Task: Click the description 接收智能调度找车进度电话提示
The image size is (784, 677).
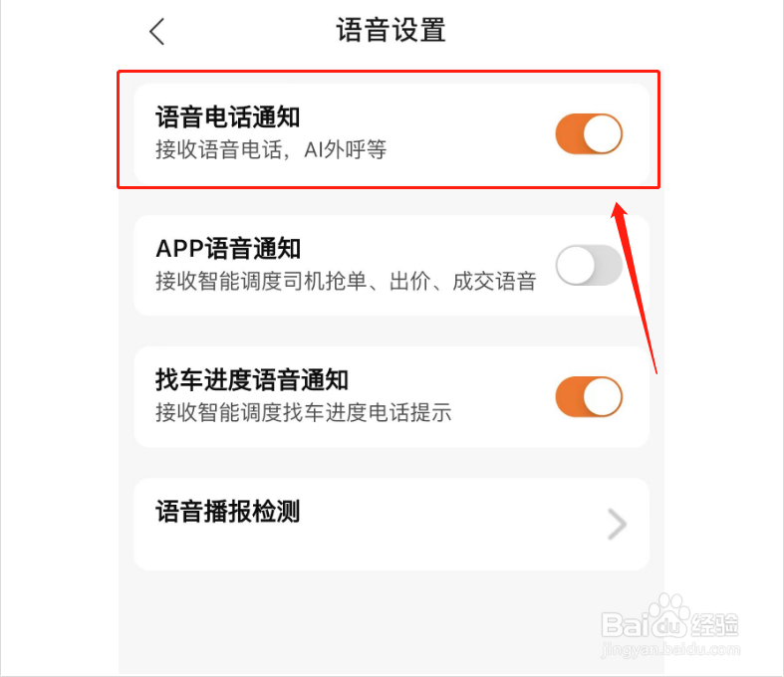Action: [304, 412]
